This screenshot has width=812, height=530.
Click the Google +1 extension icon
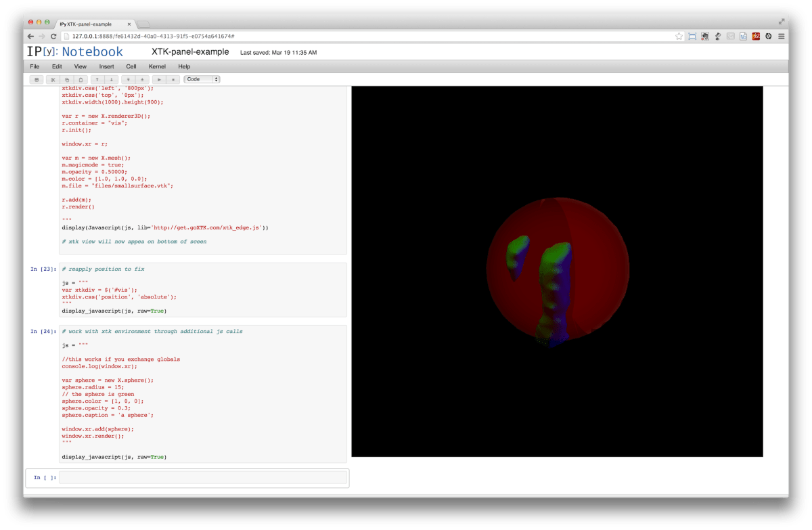click(x=730, y=36)
